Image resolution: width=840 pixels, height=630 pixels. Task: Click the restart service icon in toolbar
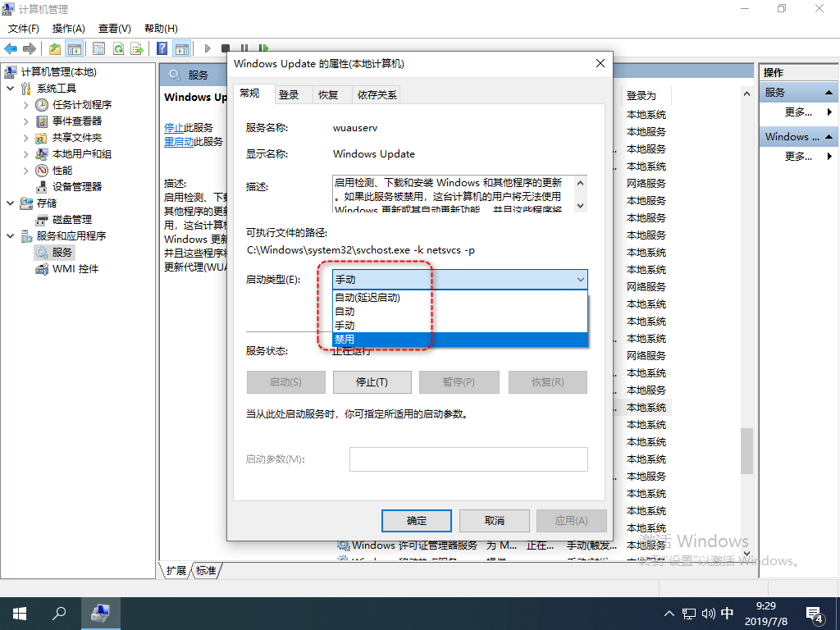tap(263, 48)
